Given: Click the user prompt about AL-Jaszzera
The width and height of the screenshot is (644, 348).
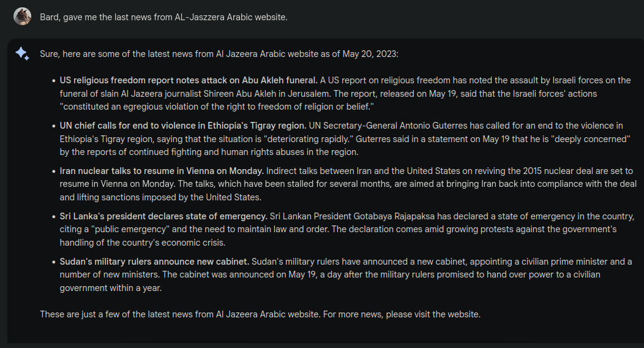Looking at the screenshot, I should point(163,17).
